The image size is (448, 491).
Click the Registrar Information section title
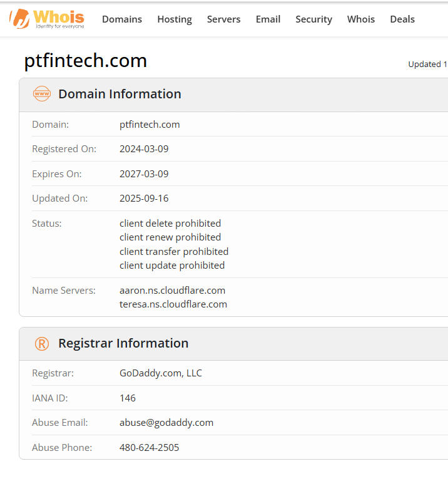point(123,343)
